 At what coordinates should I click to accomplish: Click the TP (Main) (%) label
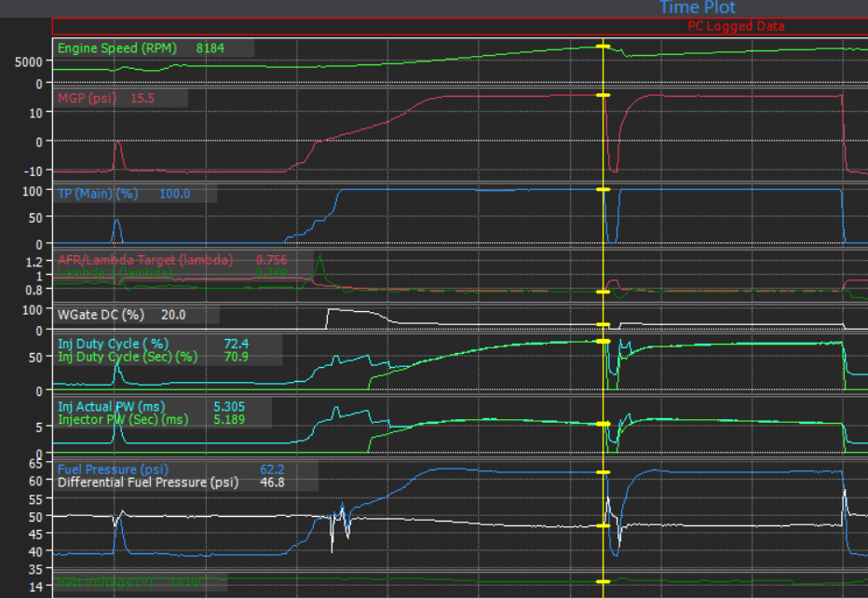pos(98,194)
